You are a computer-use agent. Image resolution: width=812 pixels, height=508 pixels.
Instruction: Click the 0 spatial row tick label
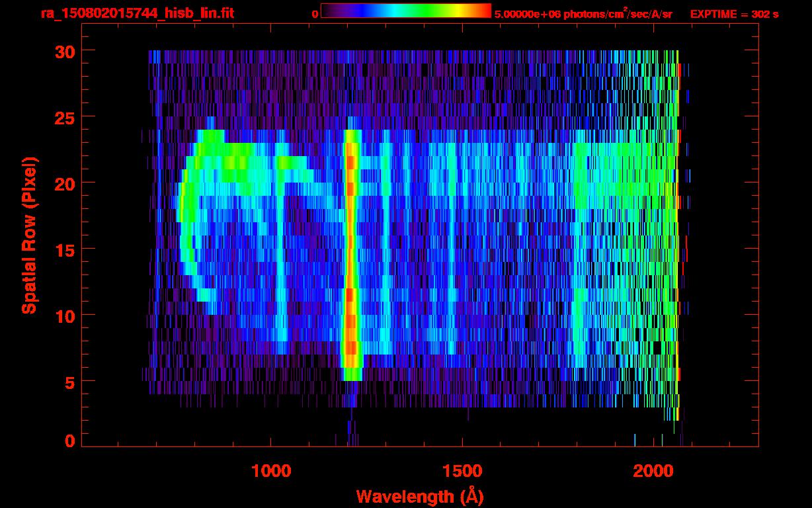pyautogui.click(x=70, y=441)
